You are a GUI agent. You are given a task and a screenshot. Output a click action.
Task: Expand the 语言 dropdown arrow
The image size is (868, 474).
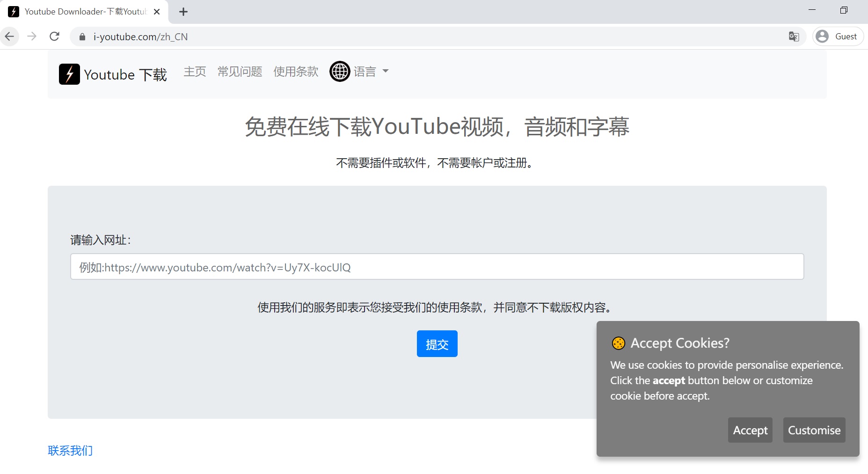(x=386, y=71)
